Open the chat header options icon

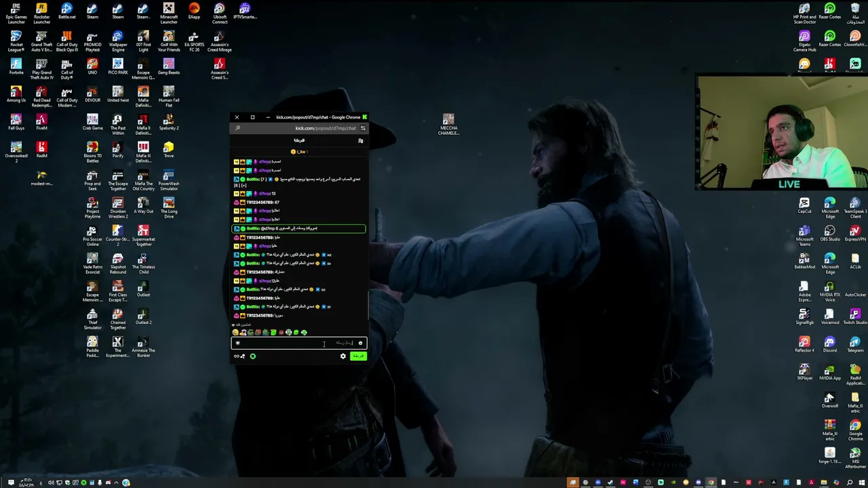click(361, 140)
